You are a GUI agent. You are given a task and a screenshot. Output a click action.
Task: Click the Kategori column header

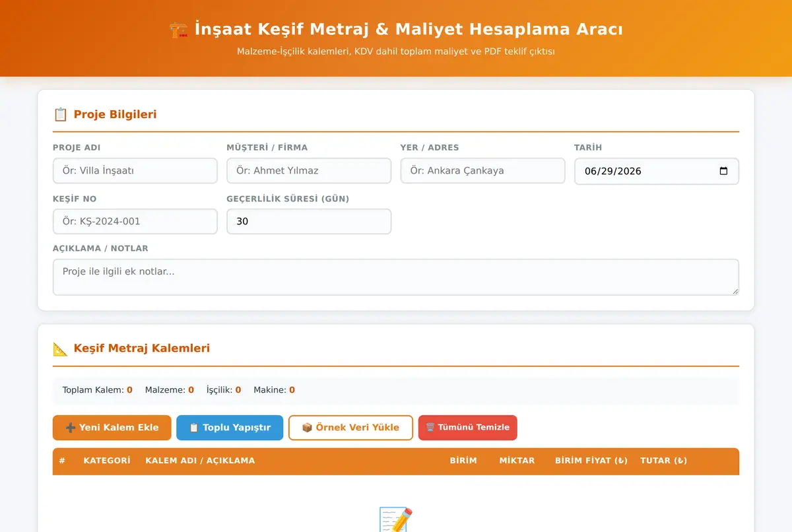pyautogui.click(x=107, y=461)
